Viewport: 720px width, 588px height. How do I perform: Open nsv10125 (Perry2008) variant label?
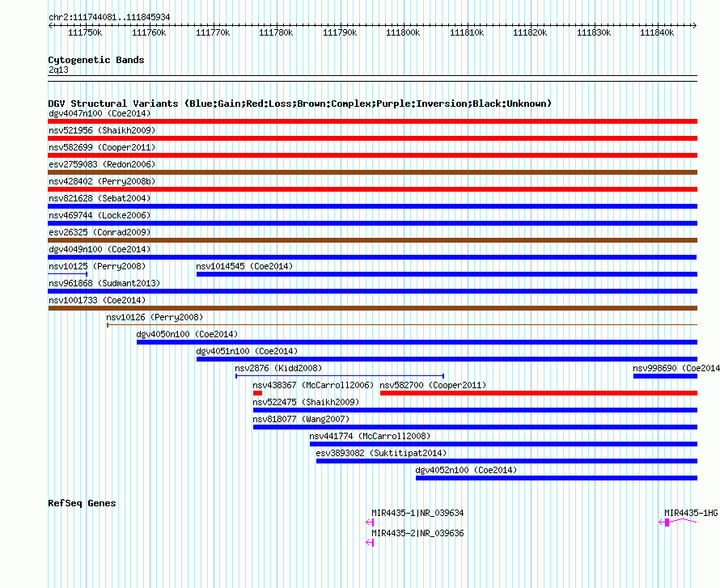[97, 266]
